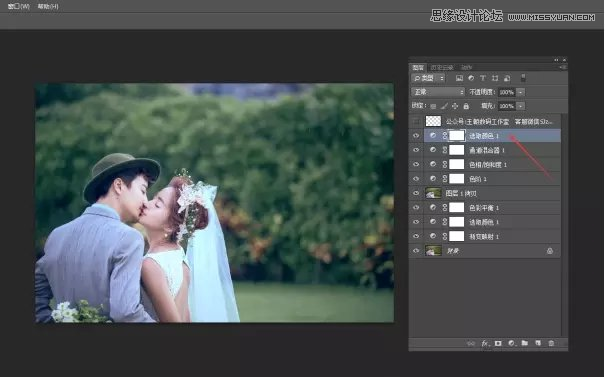Switch to the 图层 tab
Screen dimensions: 605x377
pos(418,68)
